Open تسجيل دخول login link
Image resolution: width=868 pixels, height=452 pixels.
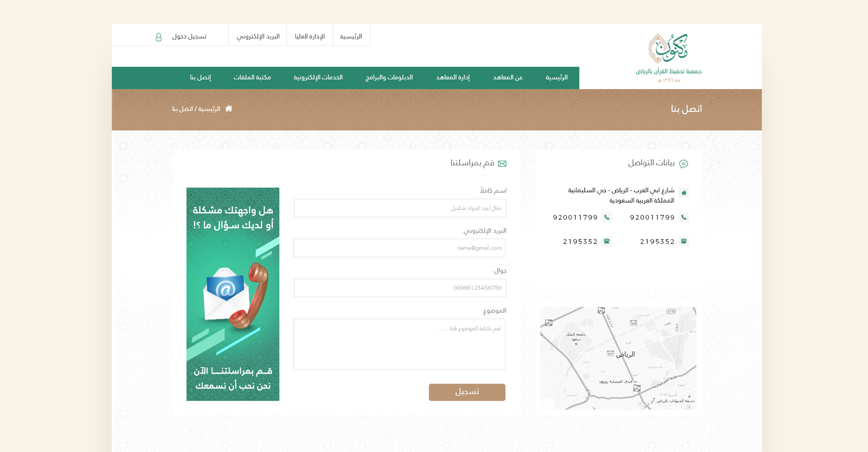tap(189, 36)
